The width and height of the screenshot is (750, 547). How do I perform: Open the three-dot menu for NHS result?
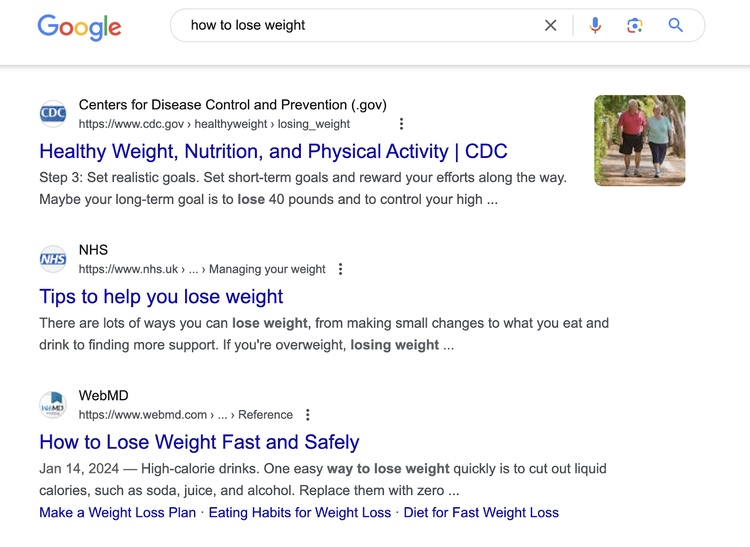tap(341, 269)
